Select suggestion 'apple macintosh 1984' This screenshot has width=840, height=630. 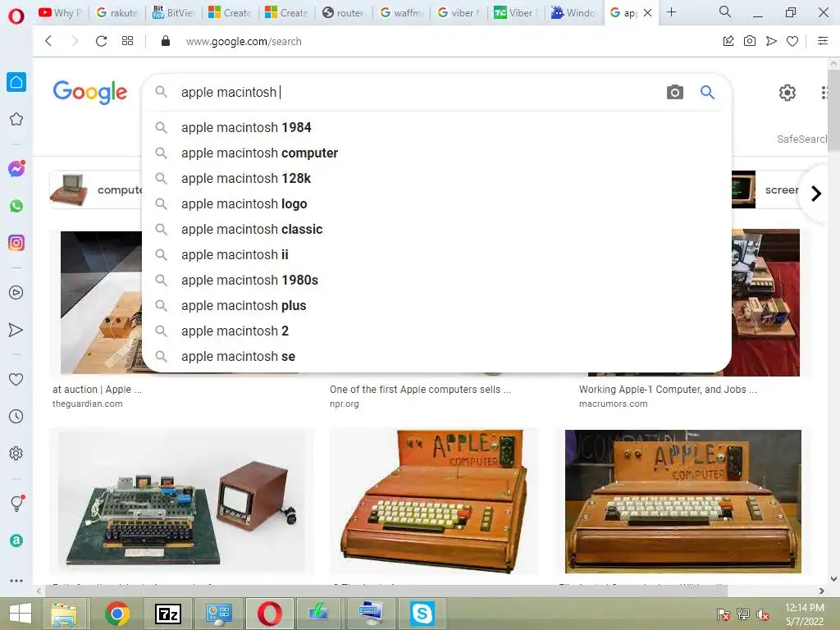pos(436,127)
